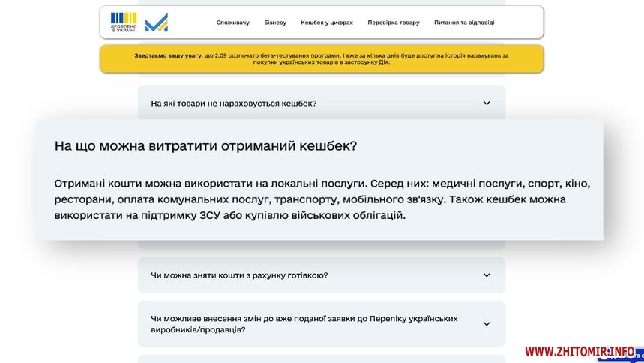Open the 'Споживачу' menu item
The height and width of the screenshot is (363, 644).
tap(232, 22)
